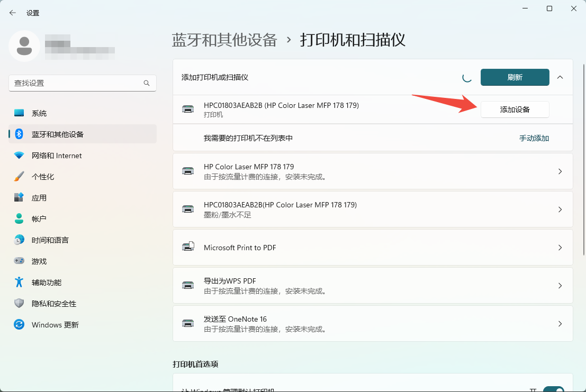Collapse the 添加打印机或扫描仪 section
This screenshot has width=586, height=392.
560,77
